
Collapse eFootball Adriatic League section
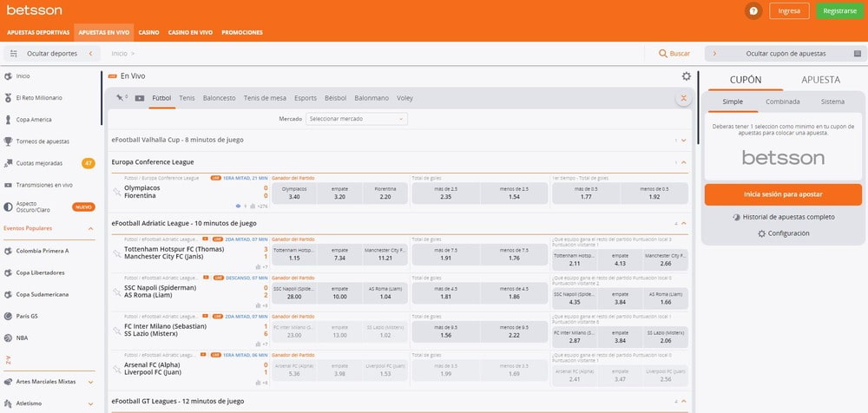[x=684, y=223]
